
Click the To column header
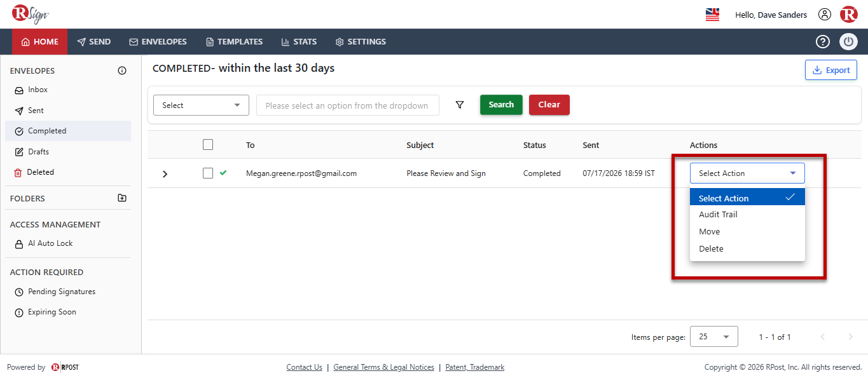point(251,145)
